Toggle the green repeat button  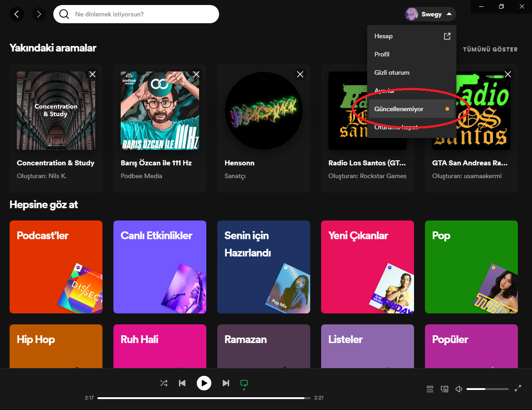click(x=244, y=383)
